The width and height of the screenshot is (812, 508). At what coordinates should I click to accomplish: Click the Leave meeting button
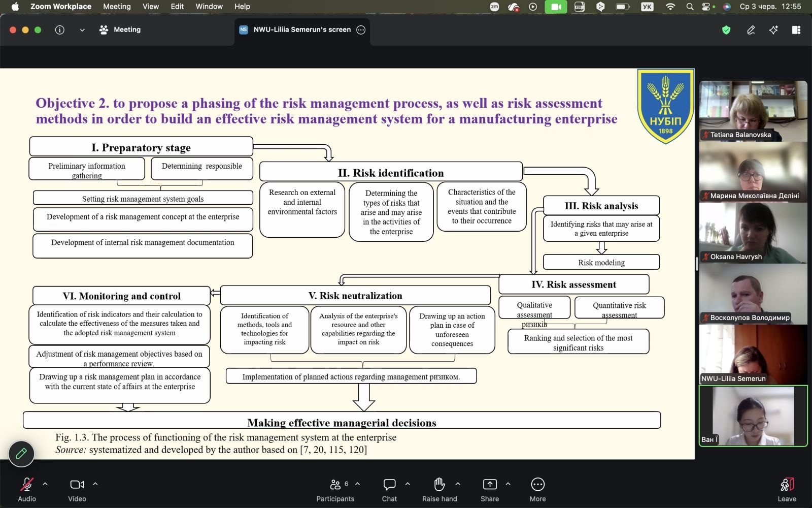point(787,490)
